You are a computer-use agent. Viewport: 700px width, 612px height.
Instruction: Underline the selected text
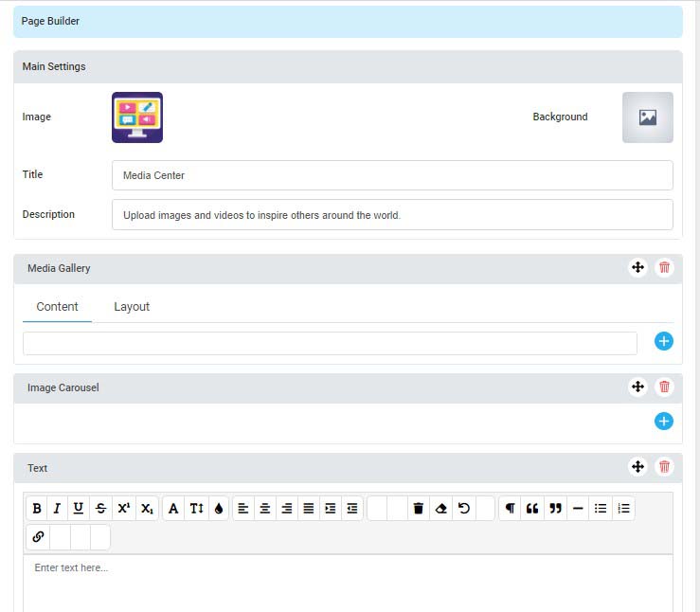(79, 508)
